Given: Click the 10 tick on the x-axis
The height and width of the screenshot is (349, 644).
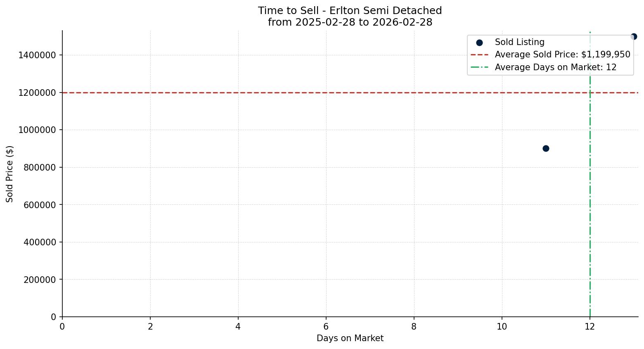Looking at the screenshot, I should click(502, 327).
